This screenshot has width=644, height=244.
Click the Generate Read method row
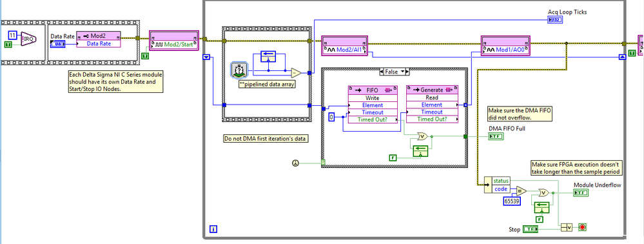click(432, 97)
